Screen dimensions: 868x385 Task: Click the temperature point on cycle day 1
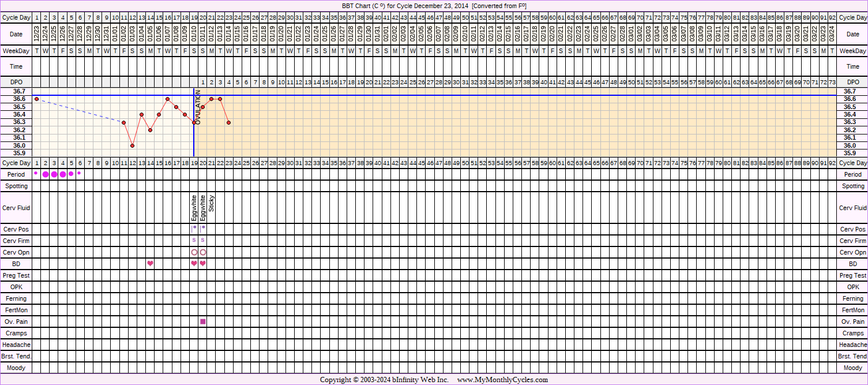(x=36, y=99)
